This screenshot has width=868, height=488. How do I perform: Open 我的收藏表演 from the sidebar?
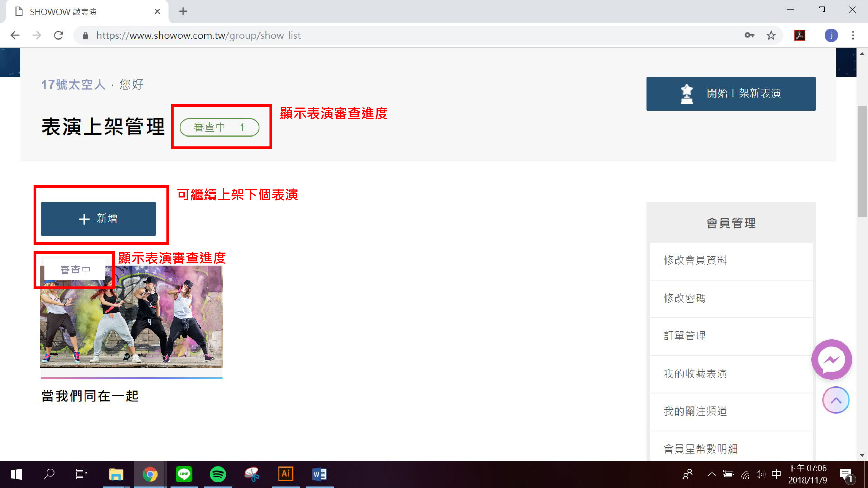click(x=695, y=374)
